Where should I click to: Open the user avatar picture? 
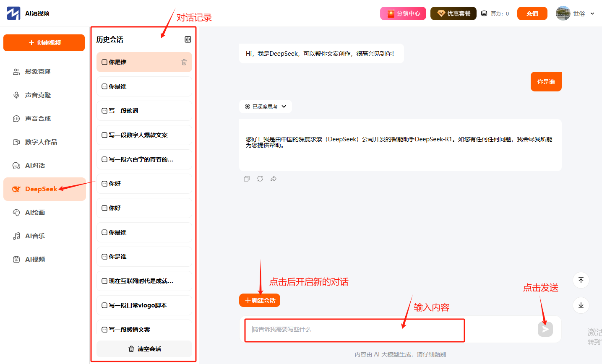[563, 13]
